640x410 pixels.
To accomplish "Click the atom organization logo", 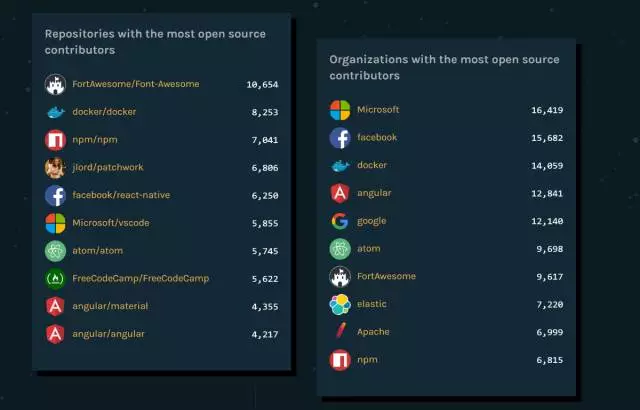I will click(340, 249).
